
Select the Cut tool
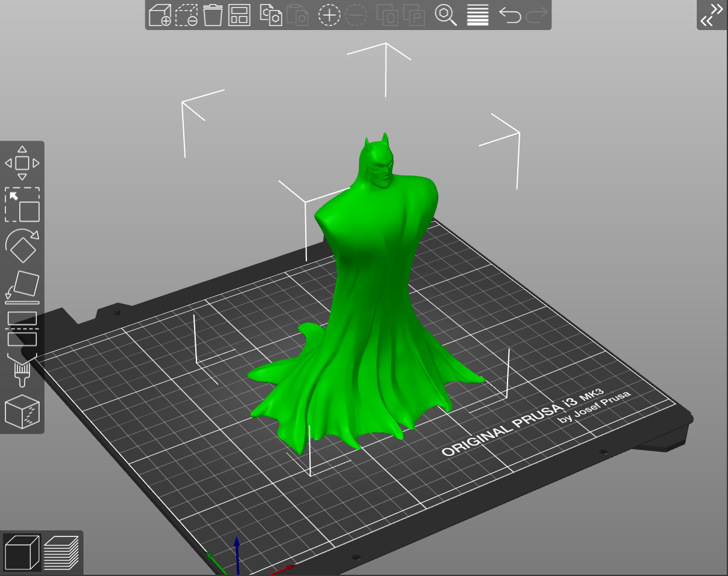(x=22, y=329)
